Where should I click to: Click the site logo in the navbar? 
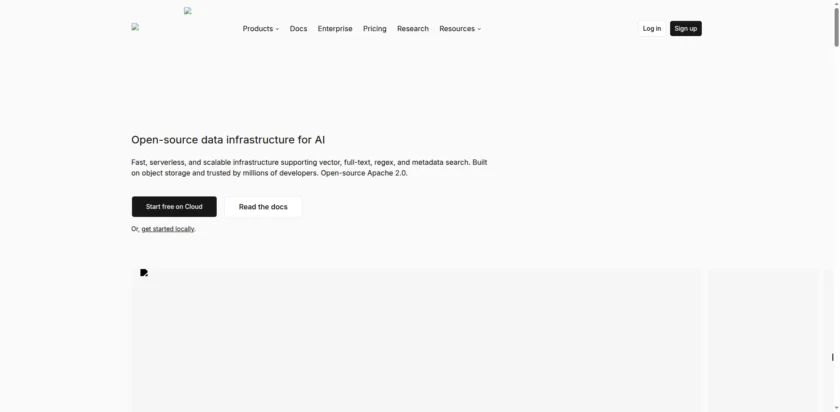[x=135, y=27]
